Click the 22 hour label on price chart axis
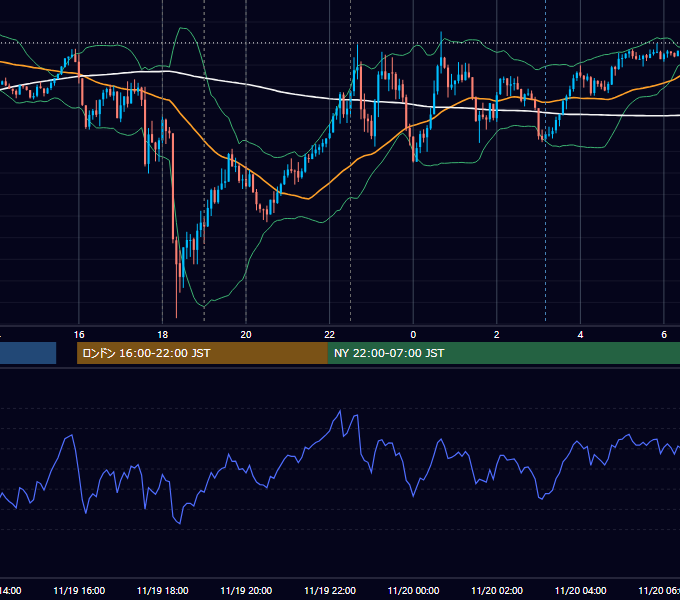680x600 pixels. tap(330, 335)
